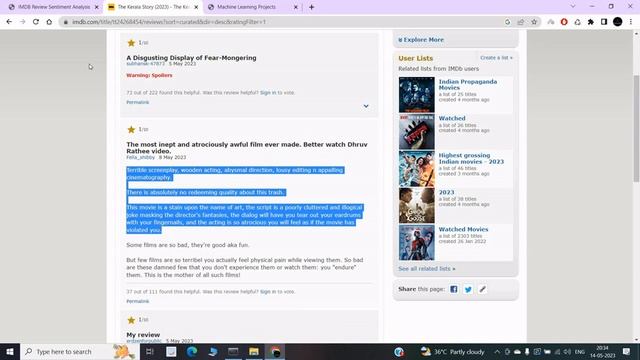Screen dimensions: 640x360
Task: Open File Explorer from taskbar
Action: tap(254, 351)
